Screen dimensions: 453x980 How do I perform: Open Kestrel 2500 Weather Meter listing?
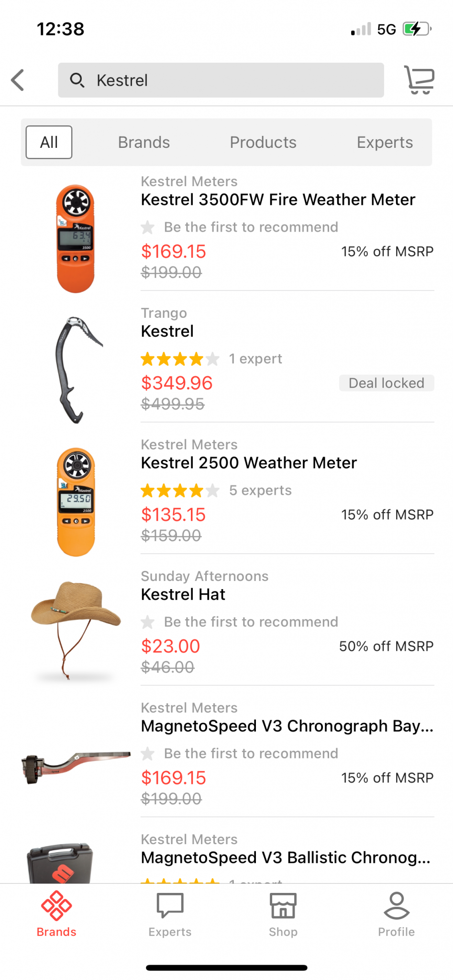[x=249, y=463]
